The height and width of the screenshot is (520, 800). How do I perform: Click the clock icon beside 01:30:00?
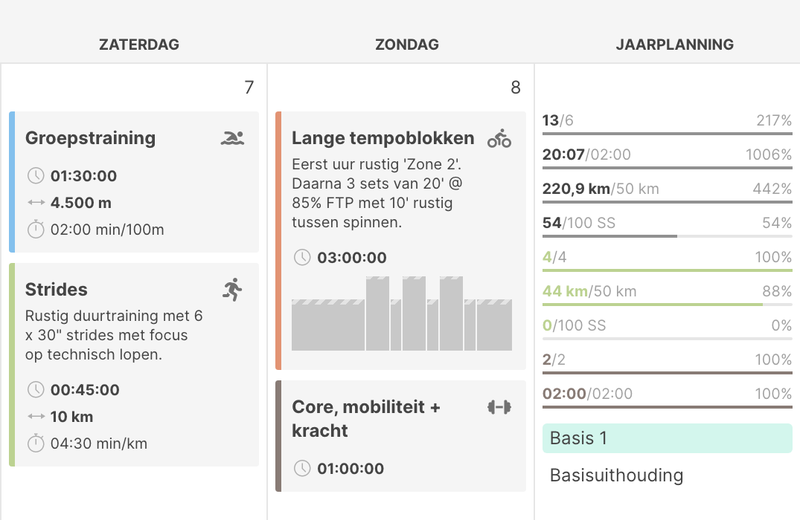coord(36,176)
